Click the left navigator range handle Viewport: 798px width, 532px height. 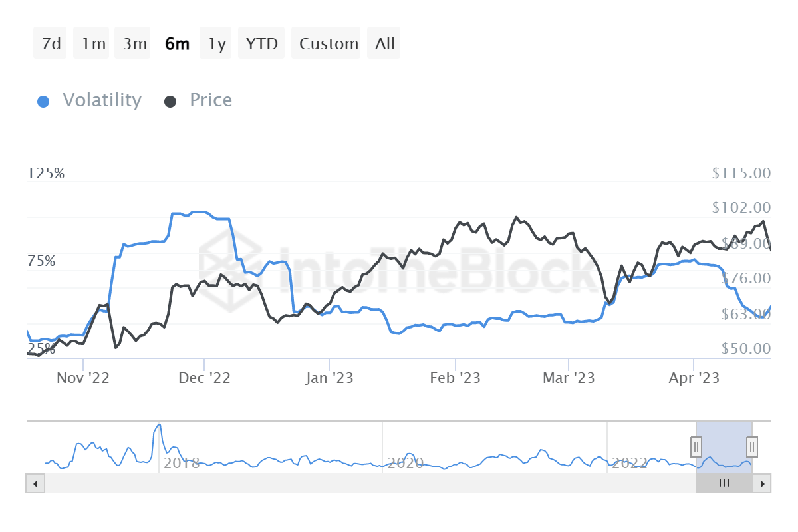point(696,447)
